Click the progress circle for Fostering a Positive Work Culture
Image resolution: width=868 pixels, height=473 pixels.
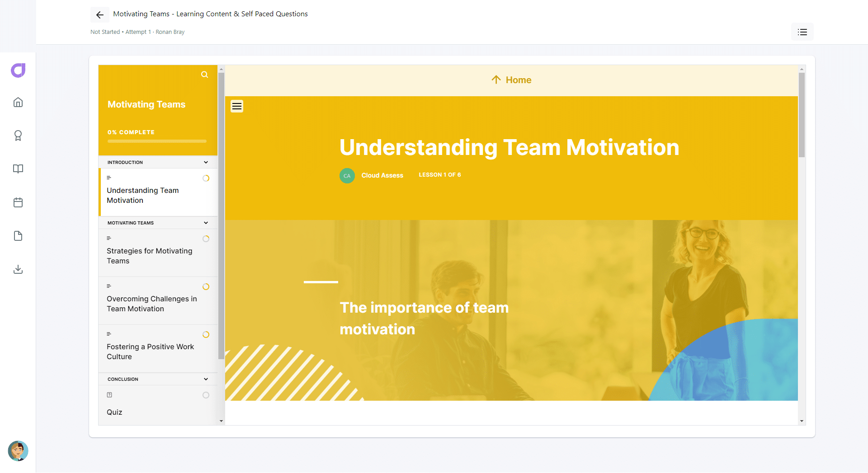click(x=206, y=335)
